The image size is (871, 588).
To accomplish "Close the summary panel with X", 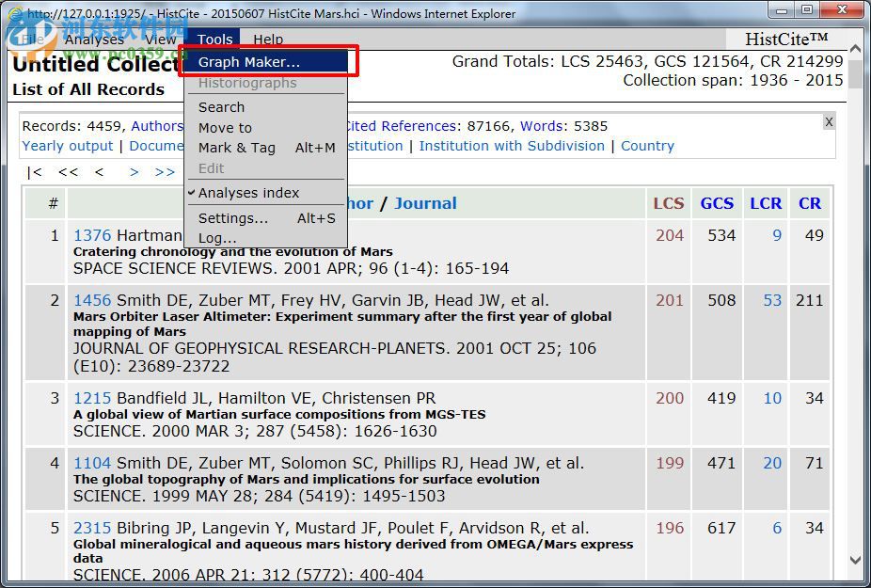I will click(829, 121).
